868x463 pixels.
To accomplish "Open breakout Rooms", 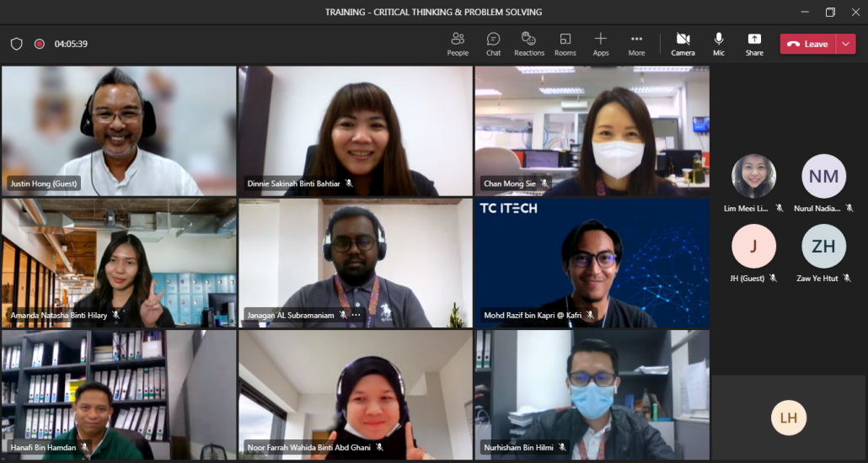I will coord(565,45).
